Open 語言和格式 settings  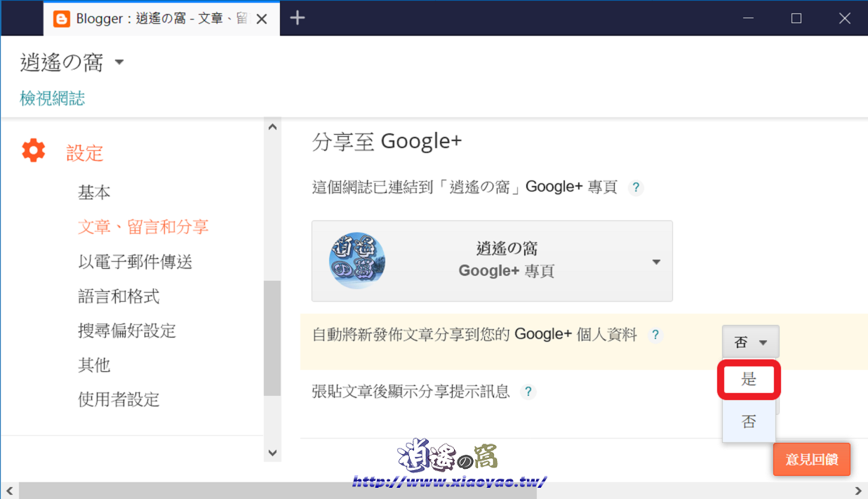(119, 296)
